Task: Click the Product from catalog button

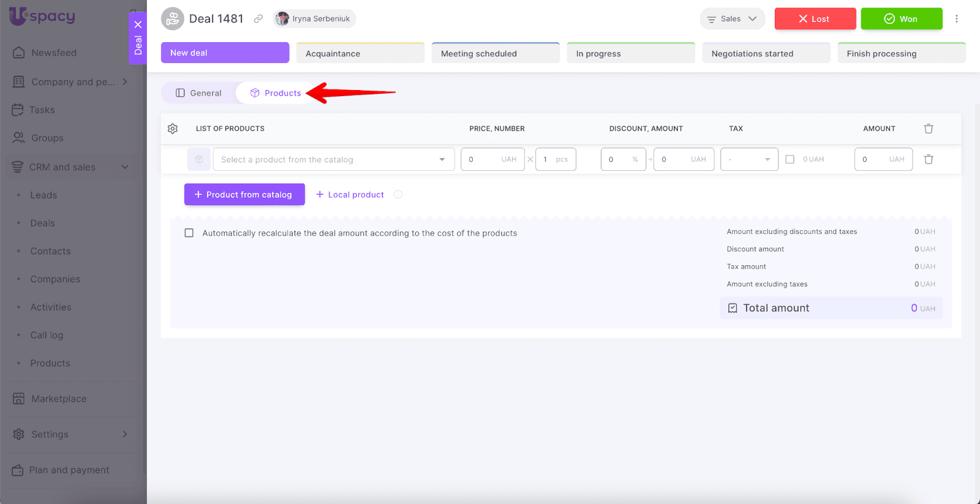Action: click(x=244, y=195)
